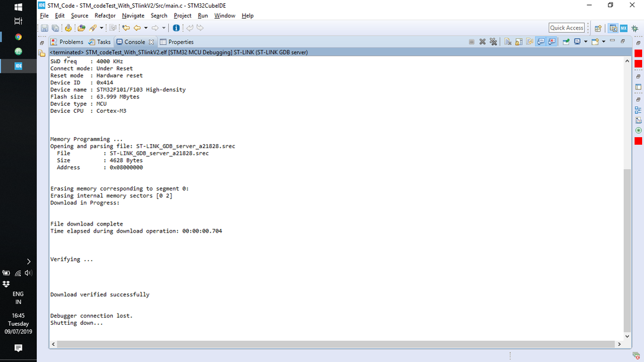644x362 pixels.
Task: Click the Quick Access search field
Action: [x=567, y=28]
